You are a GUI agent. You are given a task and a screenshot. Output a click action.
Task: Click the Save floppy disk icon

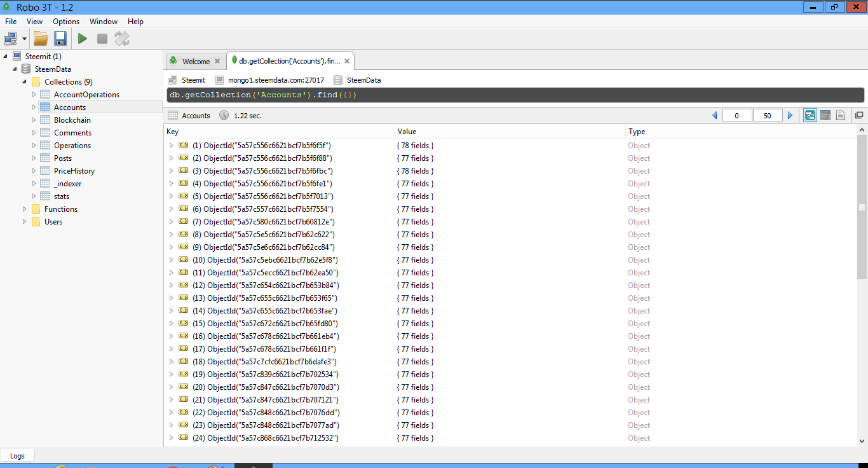point(60,39)
